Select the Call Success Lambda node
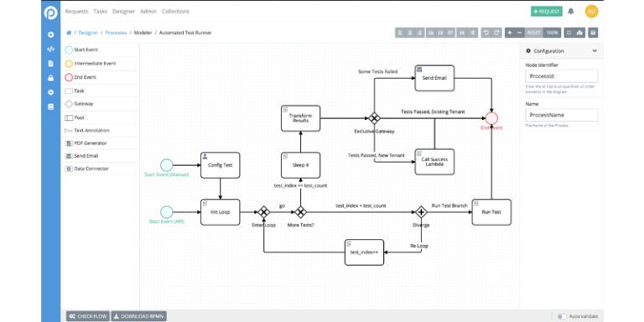 click(x=434, y=162)
